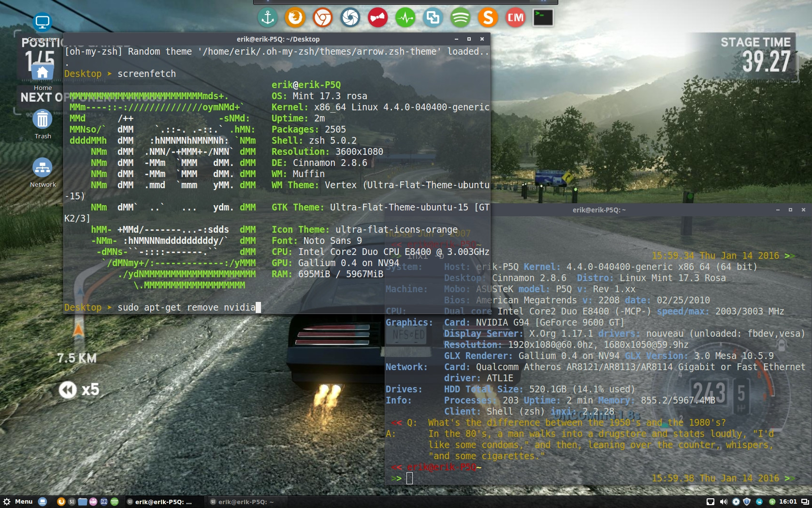Launch Firefox from the top dock
Viewport: 812px width, 508px height.
click(295, 18)
